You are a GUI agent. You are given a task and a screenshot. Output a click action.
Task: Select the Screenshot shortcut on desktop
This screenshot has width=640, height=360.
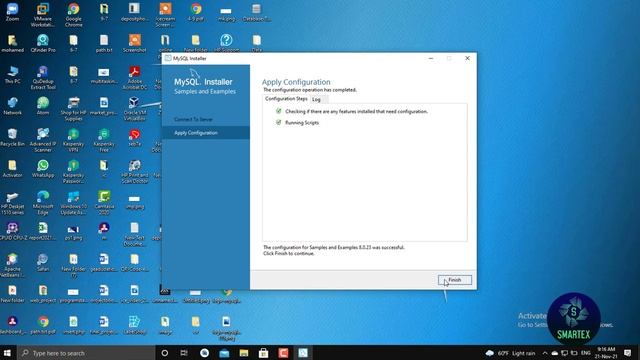point(135,43)
